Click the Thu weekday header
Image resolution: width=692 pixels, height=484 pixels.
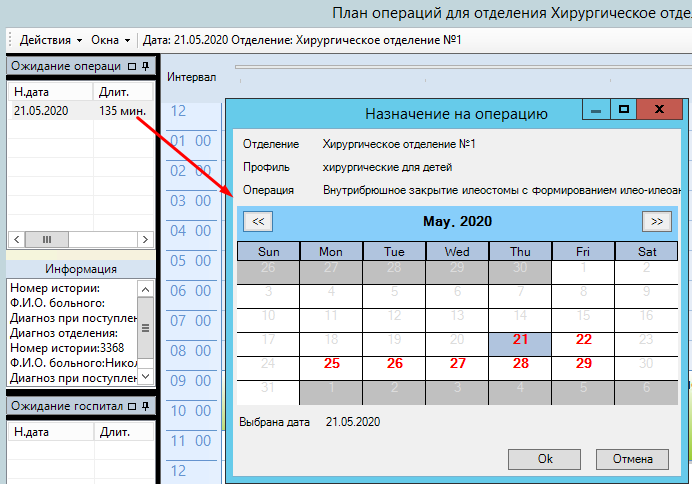(x=520, y=251)
